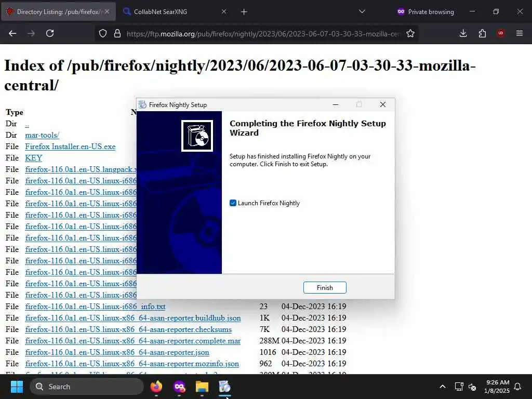Show site security info via padlock icon
This screenshot has height=399, width=532.
(x=117, y=33)
